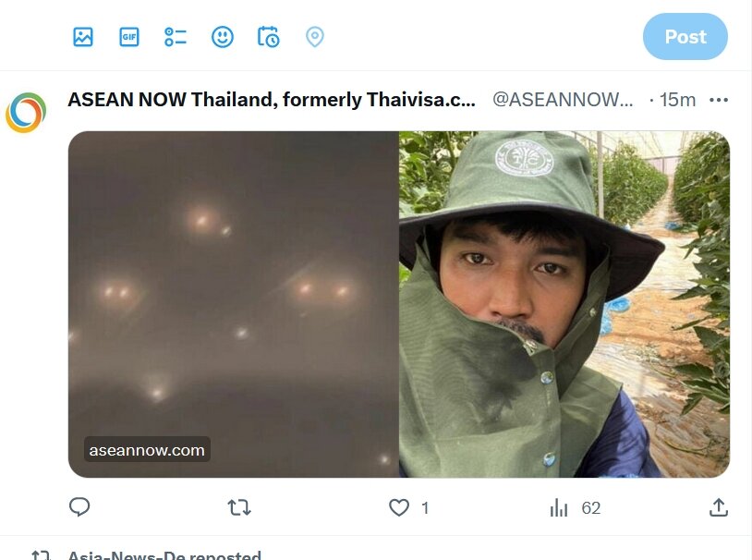Expand the tweet more options menu
Viewport: 752px width, 560px height.
click(719, 100)
